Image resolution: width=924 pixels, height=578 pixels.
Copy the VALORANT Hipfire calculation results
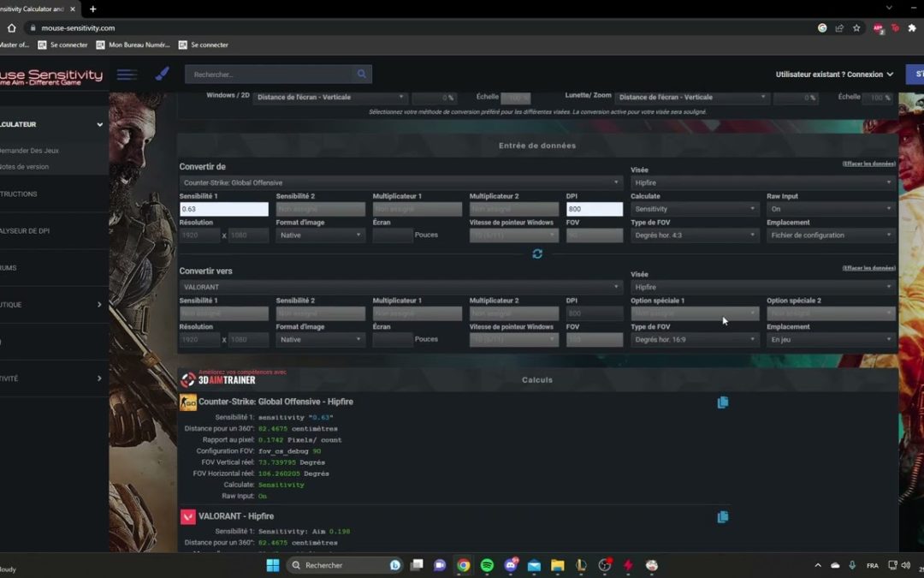click(722, 517)
